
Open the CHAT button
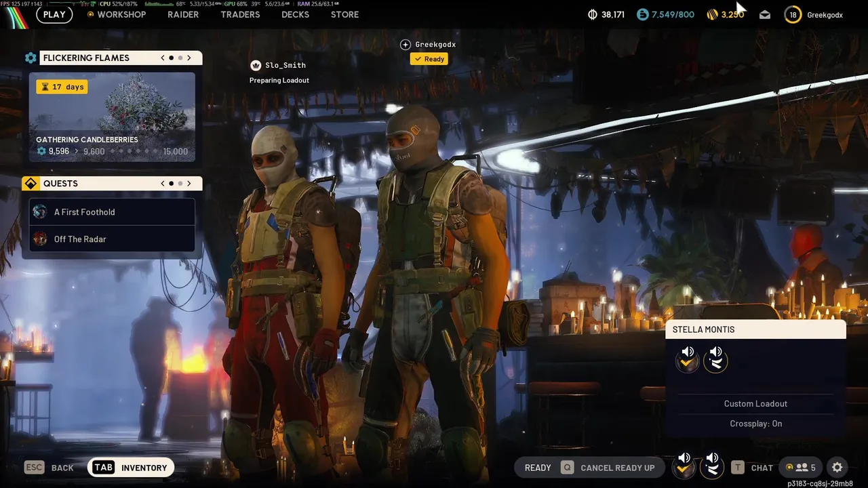pyautogui.click(x=762, y=468)
